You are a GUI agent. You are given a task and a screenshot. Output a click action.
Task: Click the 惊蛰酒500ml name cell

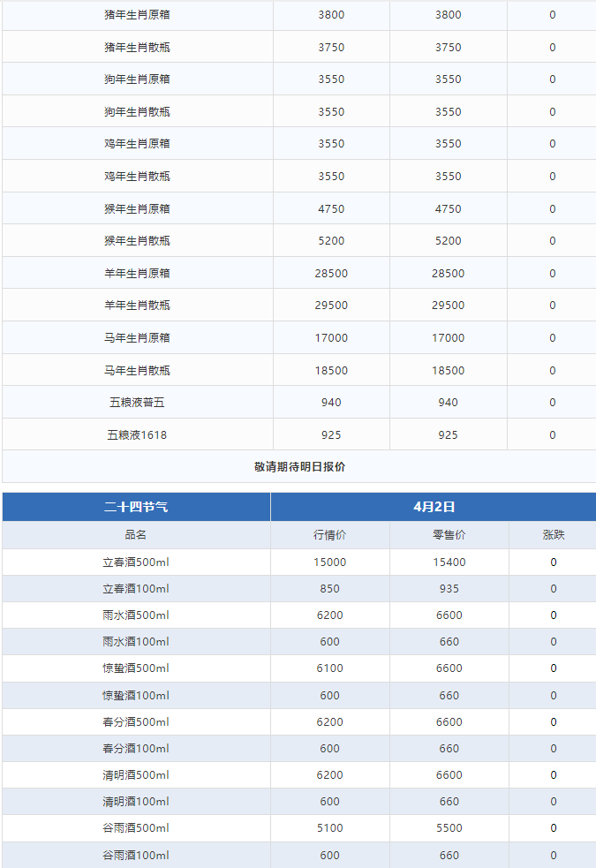point(136,668)
